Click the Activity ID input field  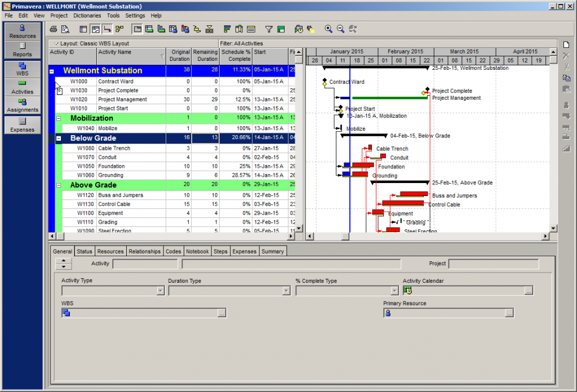(x=145, y=264)
